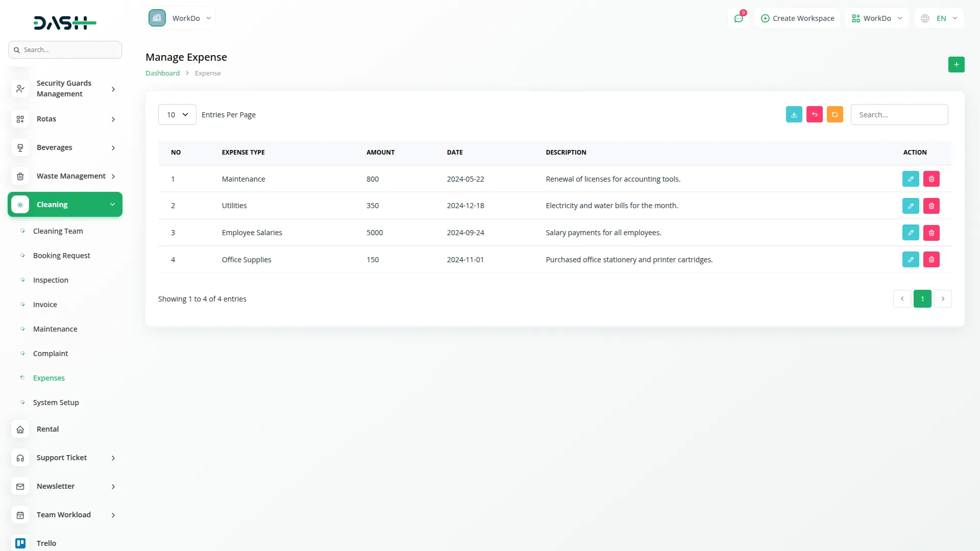Delete the Utilities expense row

click(x=931, y=206)
